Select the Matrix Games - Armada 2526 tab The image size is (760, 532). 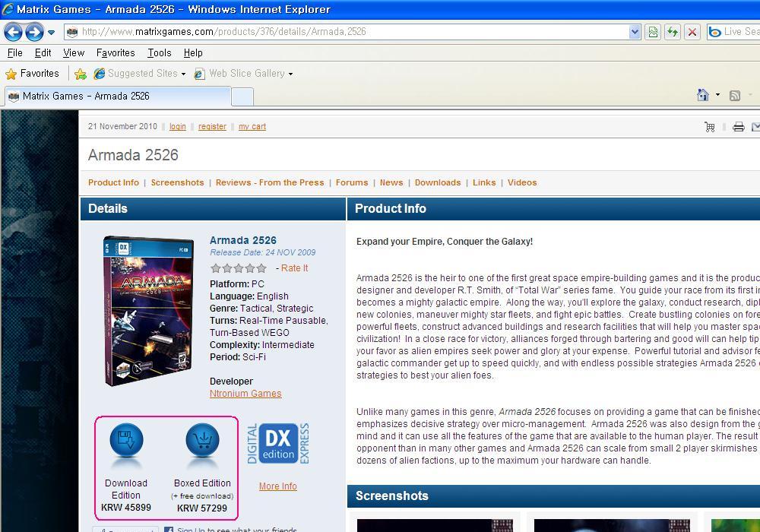118,96
